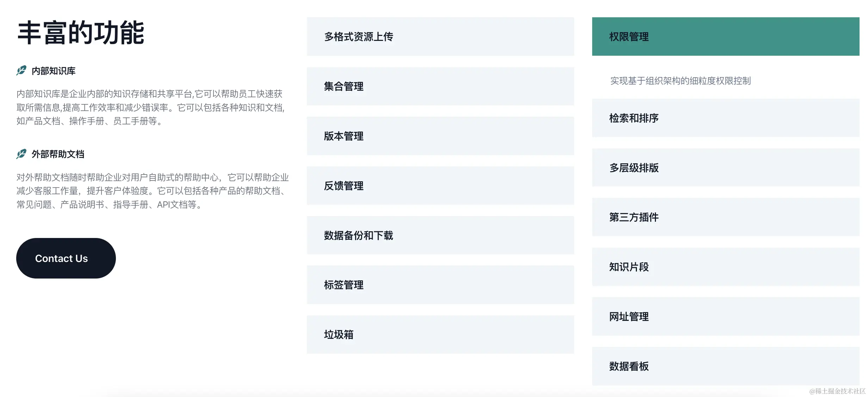Show details for 数据备份和下载
This screenshot has width=868, height=397.
click(440, 236)
